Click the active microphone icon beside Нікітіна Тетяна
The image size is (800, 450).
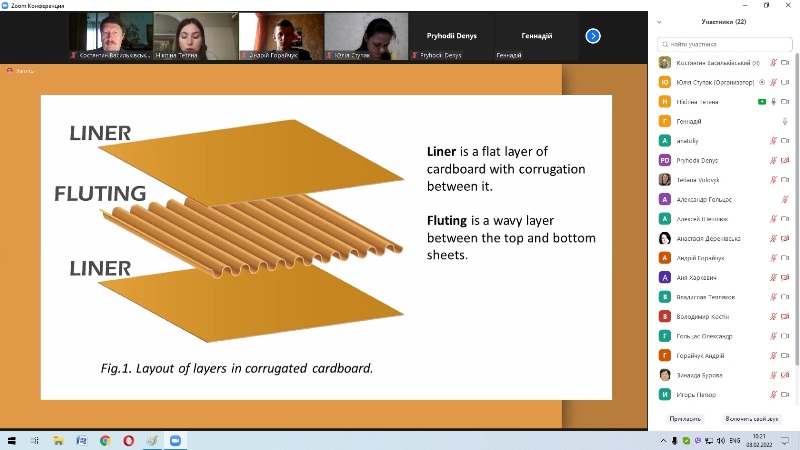(x=773, y=102)
